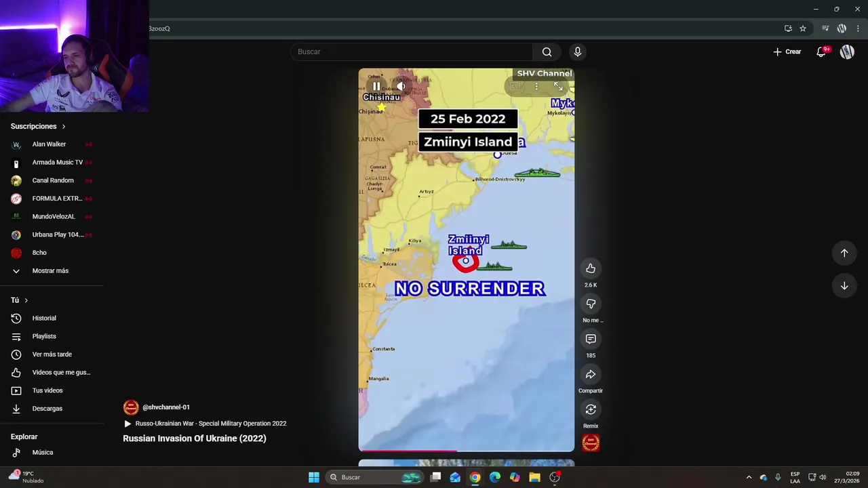Viewport: 868px width, 488px height.
Task: Open the Canal Random subscription
Action: 52,180
